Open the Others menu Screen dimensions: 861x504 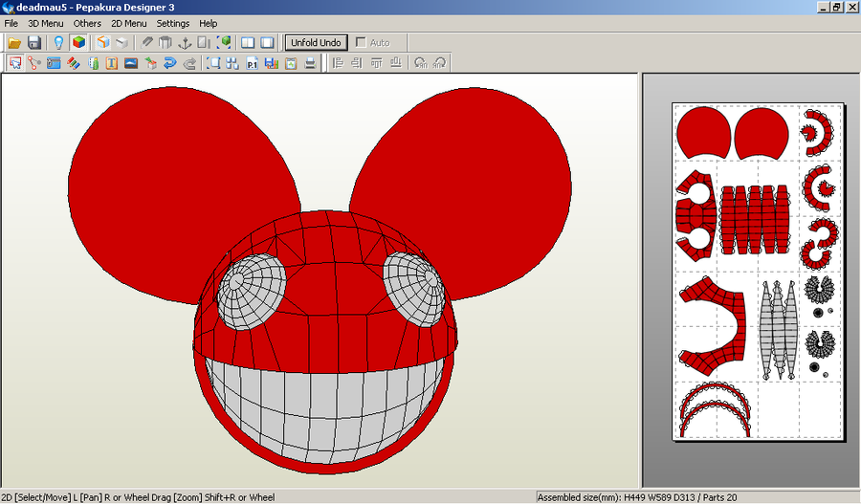(x=87, y=23)
